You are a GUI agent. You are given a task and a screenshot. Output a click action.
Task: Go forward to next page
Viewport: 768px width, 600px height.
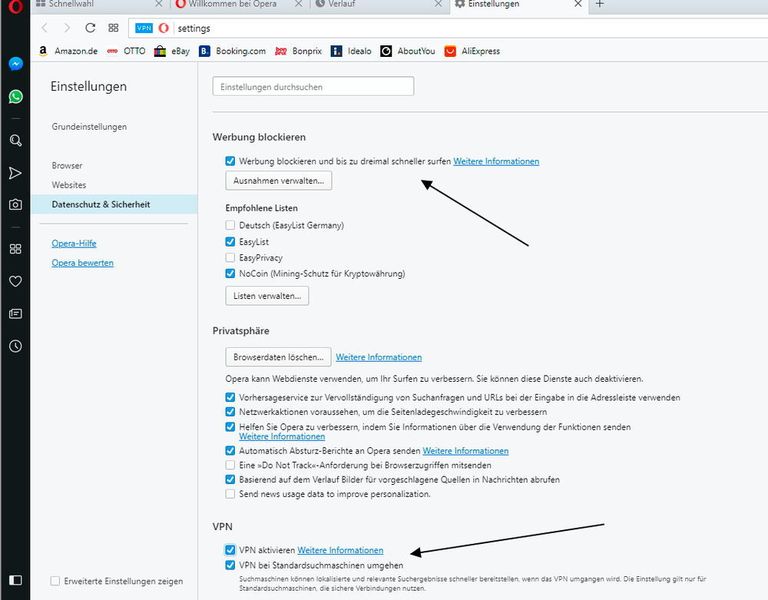pos(67,28)
